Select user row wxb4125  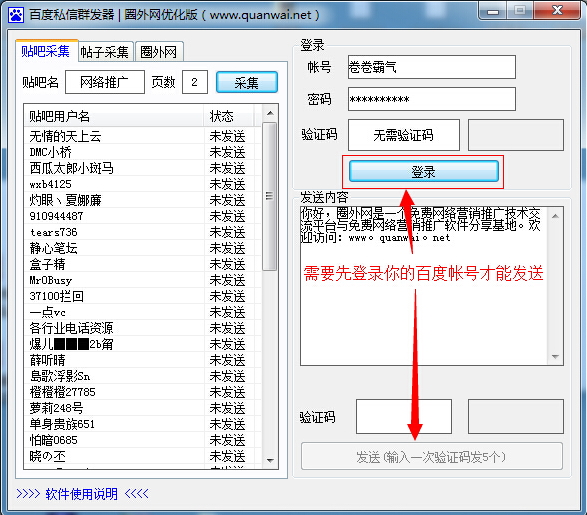142,184
